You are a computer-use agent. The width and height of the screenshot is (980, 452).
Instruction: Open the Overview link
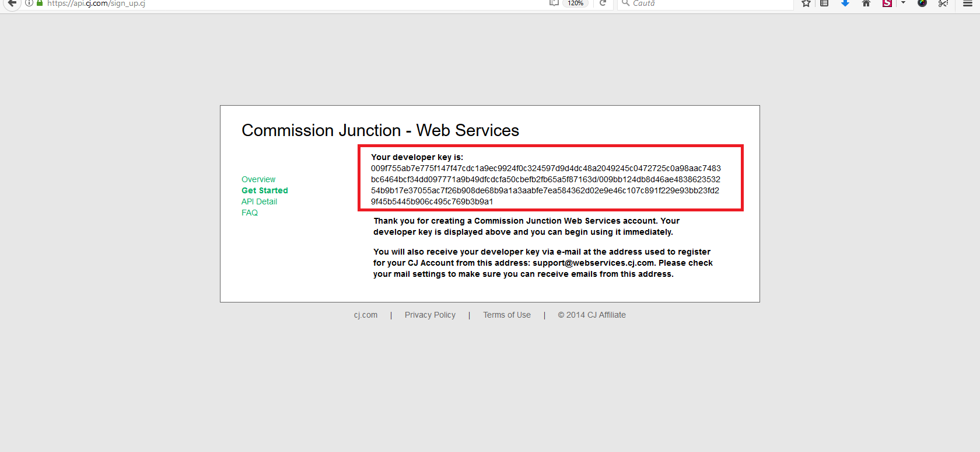[x=258, y=179]
